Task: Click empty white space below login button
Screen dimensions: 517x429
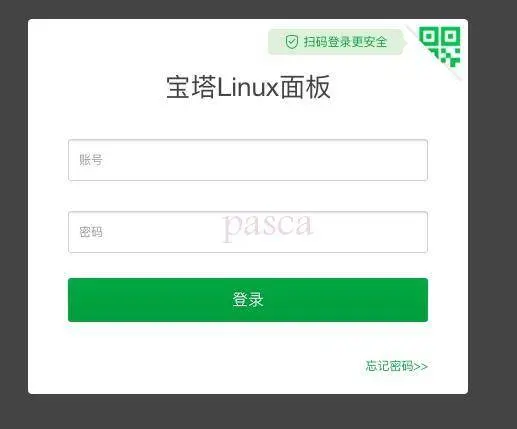Action: 200,358
